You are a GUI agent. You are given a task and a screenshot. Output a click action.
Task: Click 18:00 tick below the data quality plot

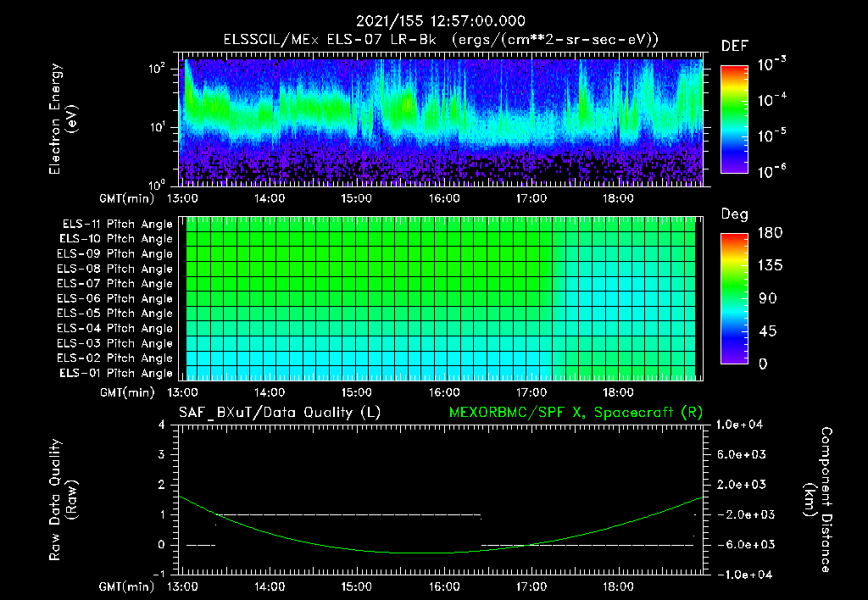(x=618, y=587)
